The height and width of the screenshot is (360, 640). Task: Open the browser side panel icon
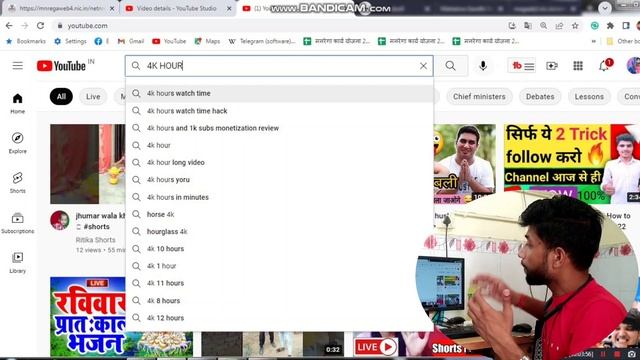[x=626, y=26]
